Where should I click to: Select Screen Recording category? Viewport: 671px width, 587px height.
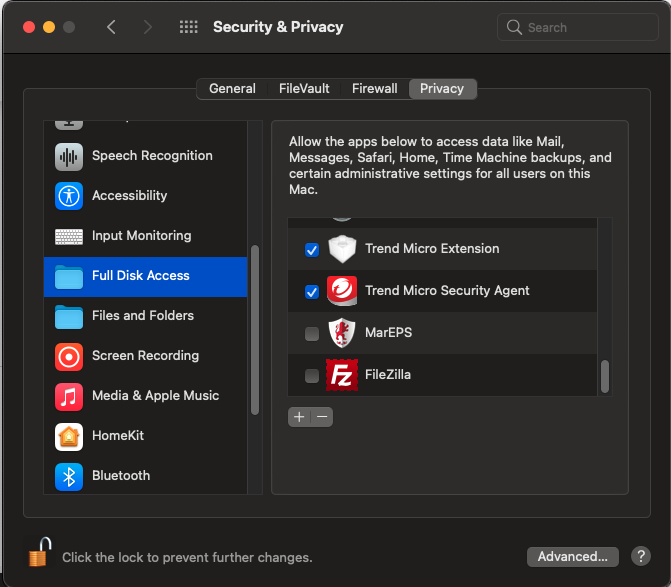[x=145, y=356]
